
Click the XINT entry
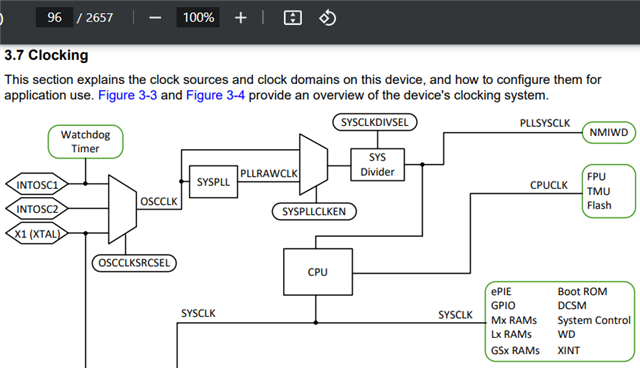pyautogui.click(x=569, y=350)
